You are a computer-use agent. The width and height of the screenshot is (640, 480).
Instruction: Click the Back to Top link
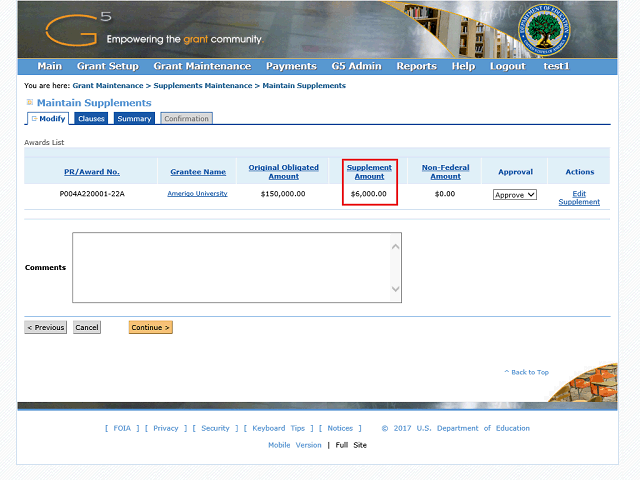point(527,372)
